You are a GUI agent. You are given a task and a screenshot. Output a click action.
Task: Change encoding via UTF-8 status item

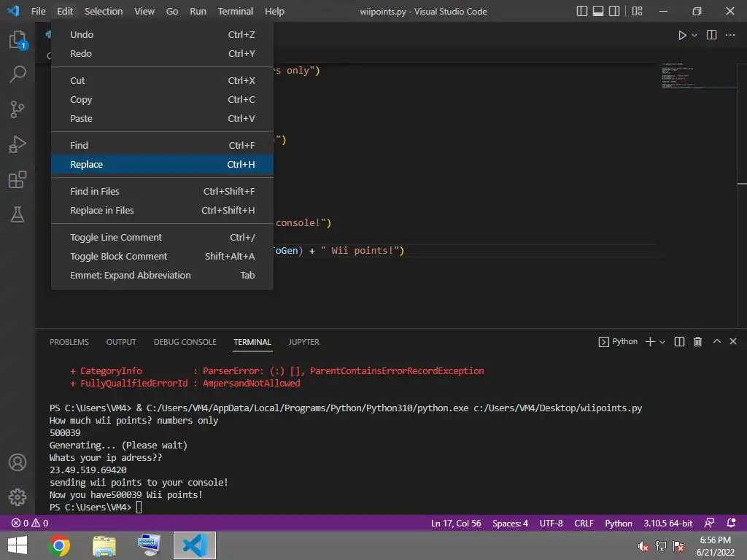(551, 523)
